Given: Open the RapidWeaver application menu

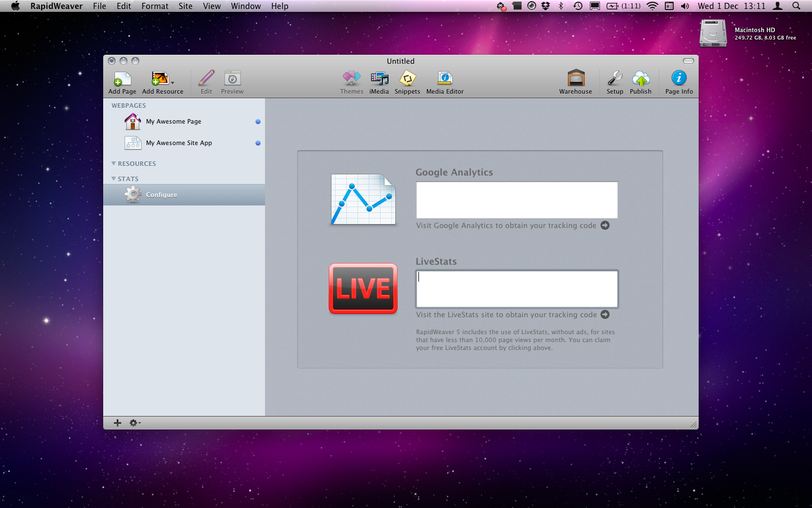Looking at the screenshot, I should coord(56,6).
